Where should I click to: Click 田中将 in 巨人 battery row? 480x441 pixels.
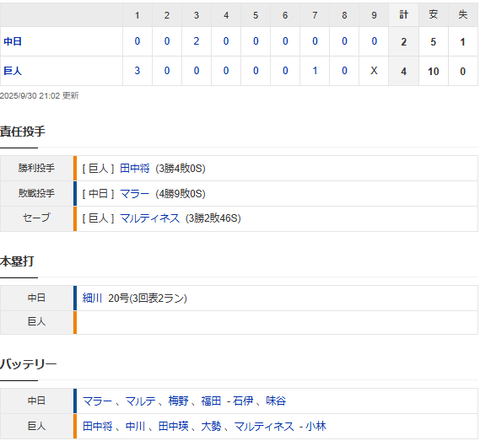point(97,426)
